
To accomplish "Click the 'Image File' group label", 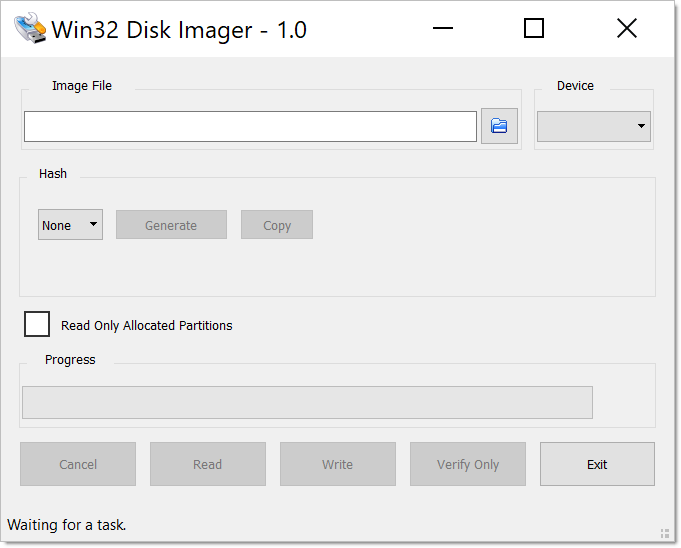I will (82, 86).
